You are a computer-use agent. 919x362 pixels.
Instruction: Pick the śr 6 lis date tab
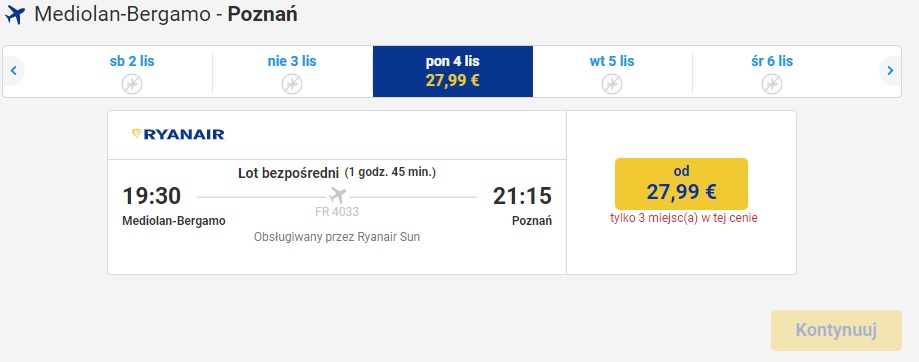pyautogui.click(x=772, y=71)
